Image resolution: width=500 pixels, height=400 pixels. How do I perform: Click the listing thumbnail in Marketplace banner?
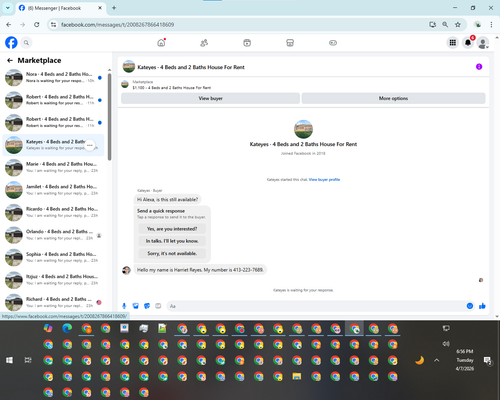[x=125, y=84]
